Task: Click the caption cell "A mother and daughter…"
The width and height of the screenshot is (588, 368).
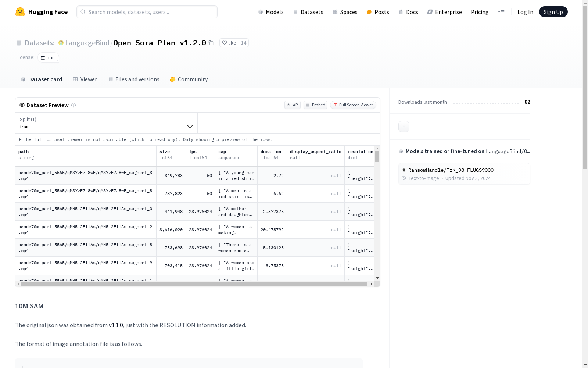Action: point(236,212)
